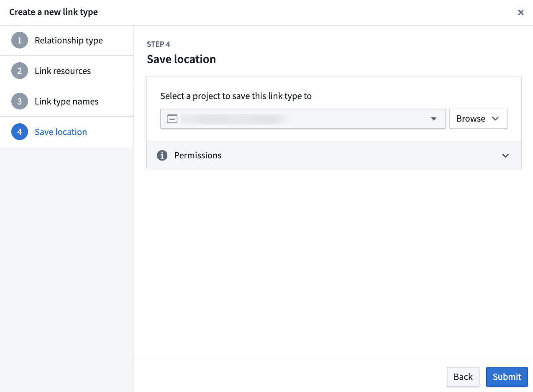The width and height of the screenshot is (533, 392).
Task: Click the Save location heading
Action: click(181, 59)
